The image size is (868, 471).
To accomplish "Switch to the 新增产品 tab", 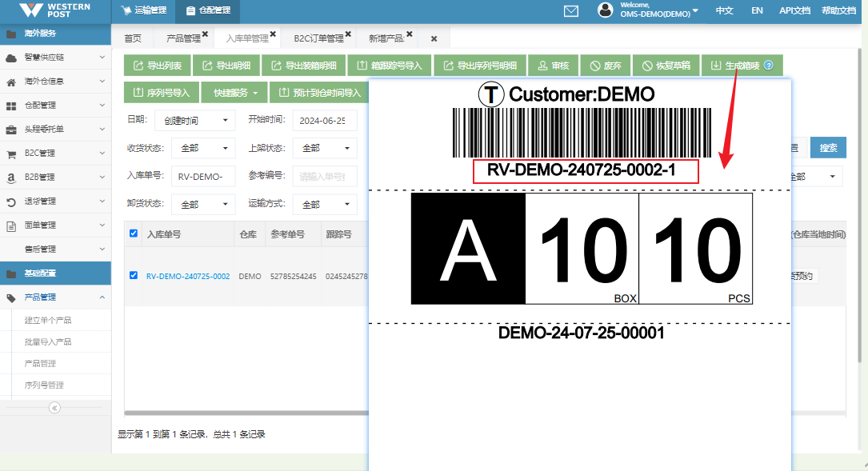I will 386,38.
